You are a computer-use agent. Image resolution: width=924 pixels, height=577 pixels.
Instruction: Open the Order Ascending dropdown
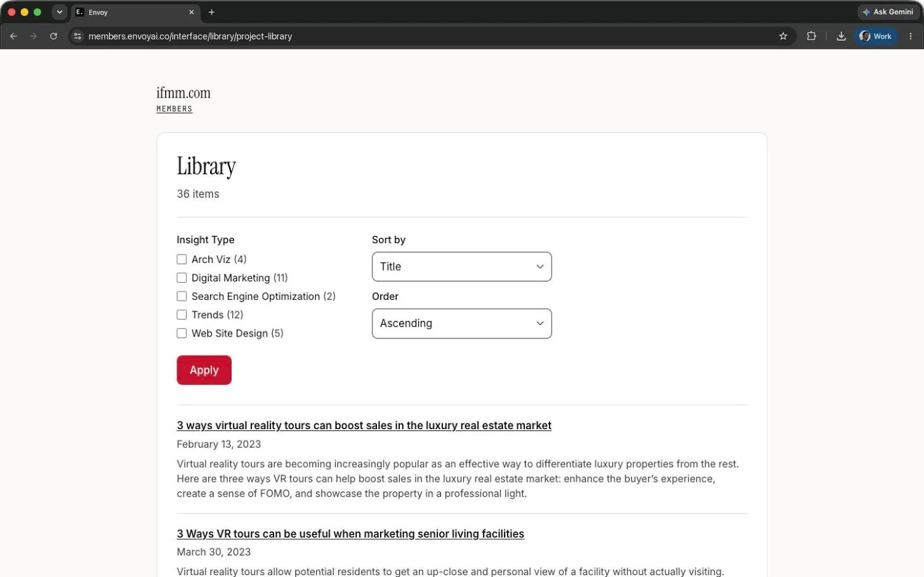click(461, 323)
